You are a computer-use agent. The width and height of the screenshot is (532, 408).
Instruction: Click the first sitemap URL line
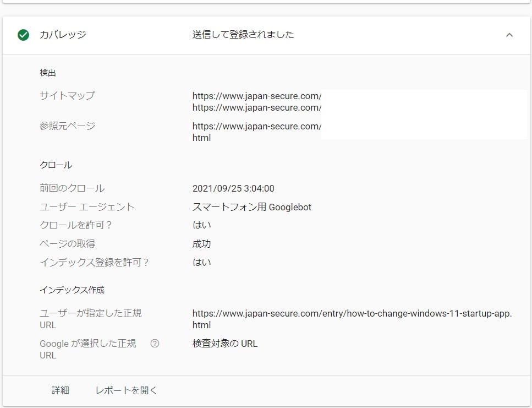pos(257,96)
